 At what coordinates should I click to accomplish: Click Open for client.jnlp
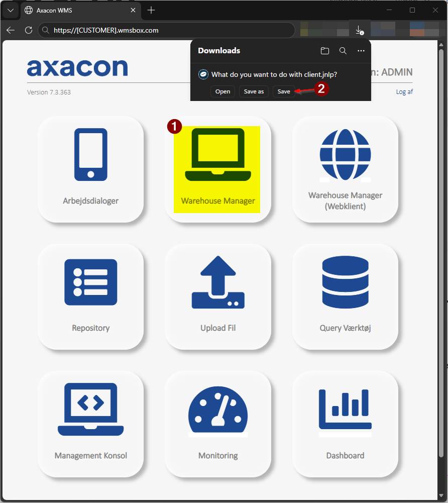click(x=222, y=91)
